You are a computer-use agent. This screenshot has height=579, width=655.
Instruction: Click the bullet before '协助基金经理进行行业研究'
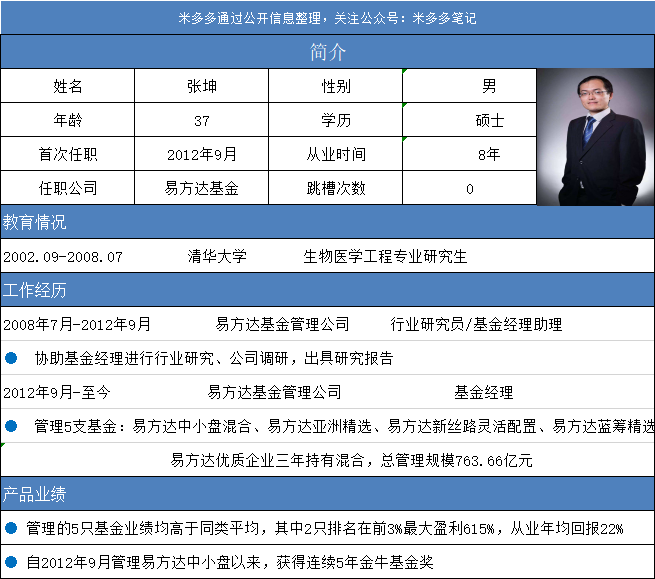point(11,358)
